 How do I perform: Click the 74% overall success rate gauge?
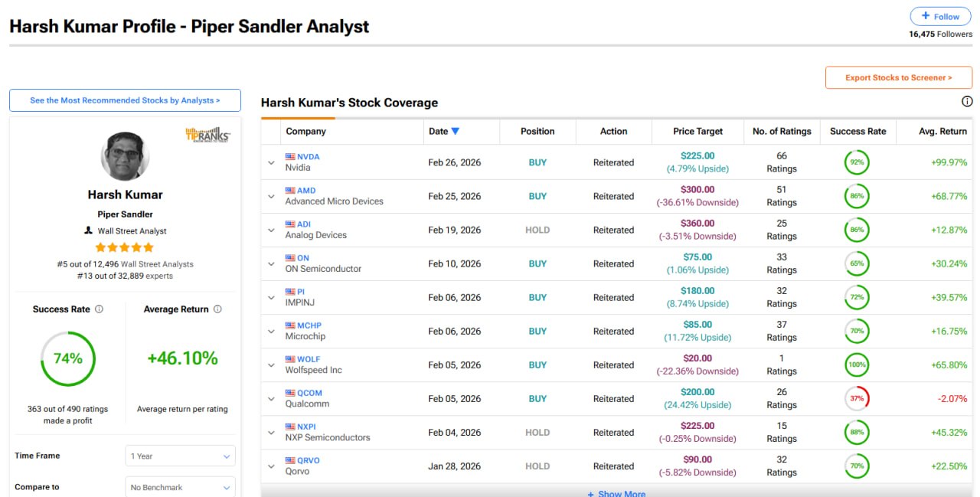(x=67, y=358)
